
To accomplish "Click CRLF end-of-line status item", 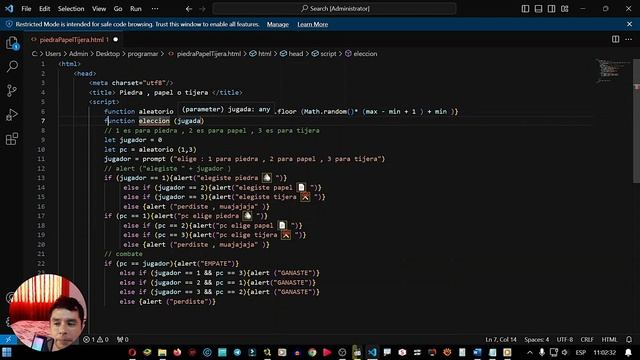I will 587,340.
